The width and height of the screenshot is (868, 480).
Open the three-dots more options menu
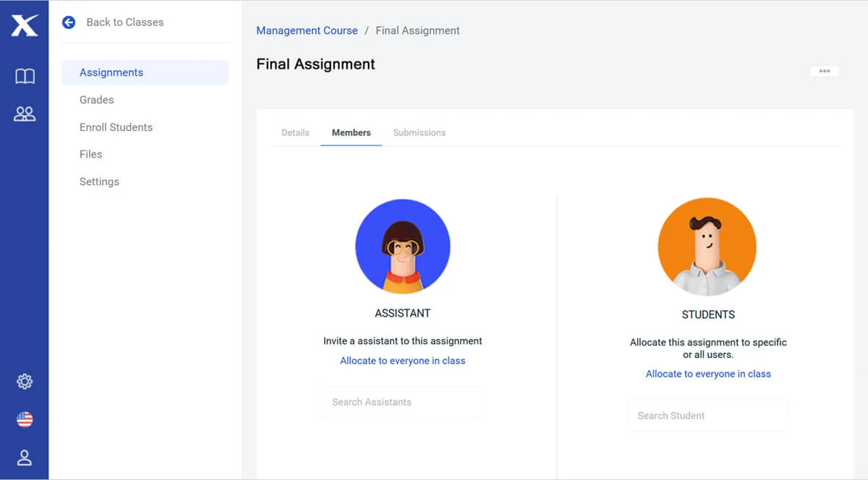[824, 71]
